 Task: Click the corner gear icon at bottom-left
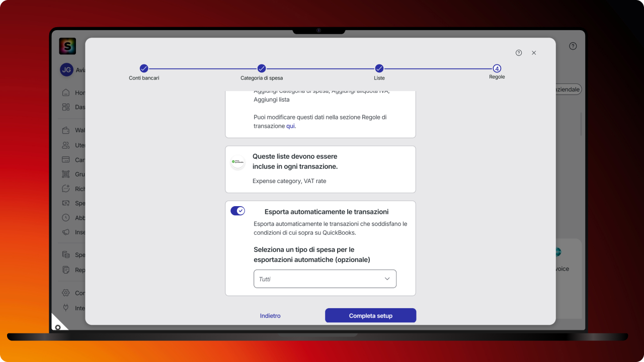[x=58, y=327]
